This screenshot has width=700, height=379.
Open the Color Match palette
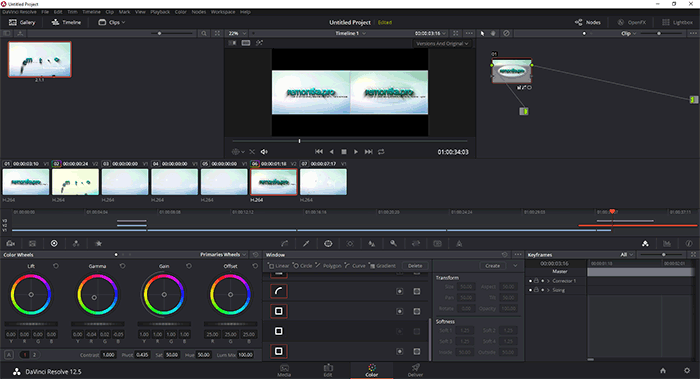(x=32, y=243)
